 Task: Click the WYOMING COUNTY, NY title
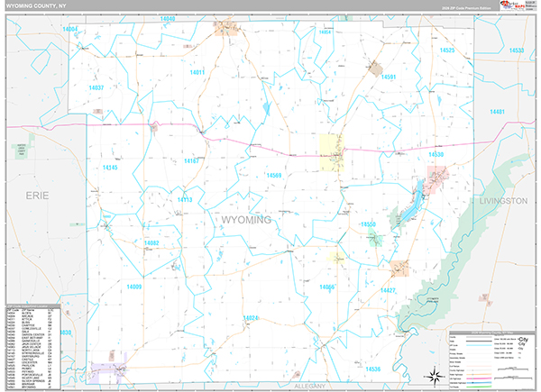[36, 6]
